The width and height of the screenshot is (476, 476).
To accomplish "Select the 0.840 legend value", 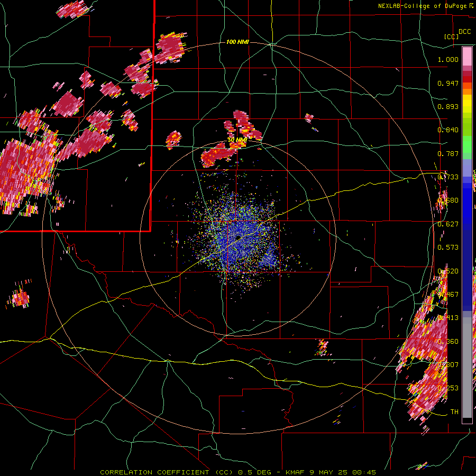I will (448, 130).
